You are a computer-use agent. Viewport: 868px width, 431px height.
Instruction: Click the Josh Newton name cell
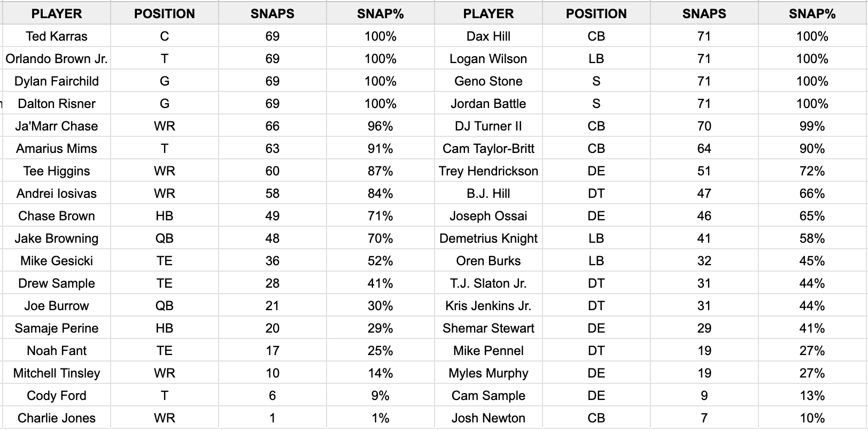coord(488,418)
